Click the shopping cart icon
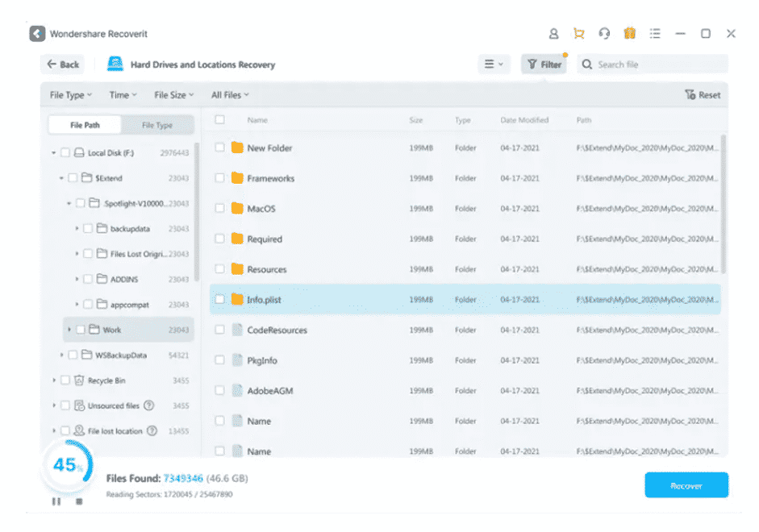Image resolution: width=759 pixels, height=532 pixels. pos(578,34)
